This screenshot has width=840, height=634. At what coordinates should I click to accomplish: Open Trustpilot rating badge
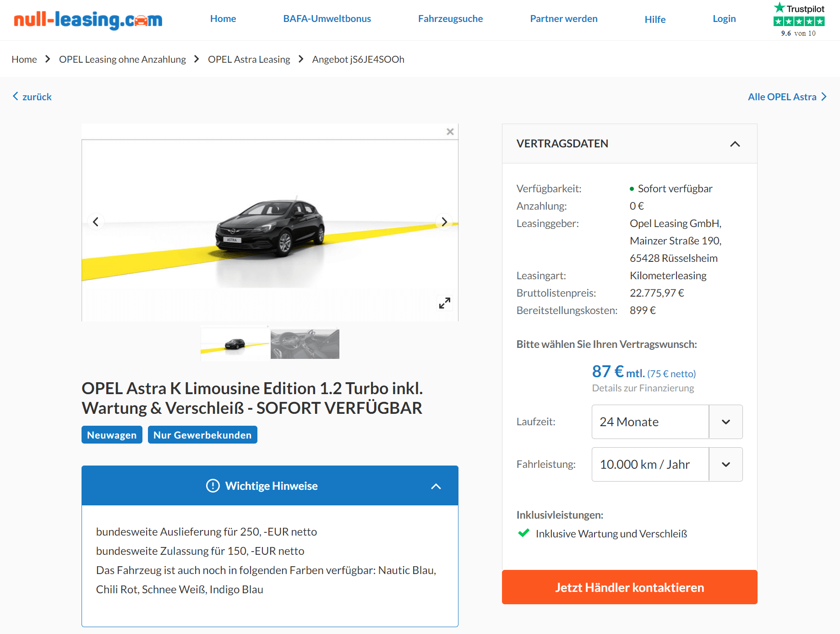pyautogui.click(x=799, y=20)
